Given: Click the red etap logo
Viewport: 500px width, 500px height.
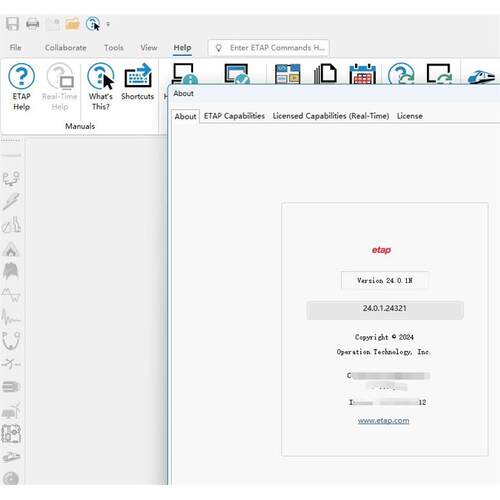Looking at the screenshot, I should coord(381,250).
